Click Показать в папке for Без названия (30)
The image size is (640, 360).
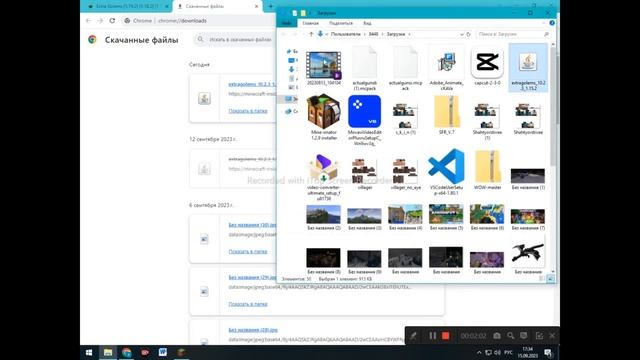tap(248, 251)
